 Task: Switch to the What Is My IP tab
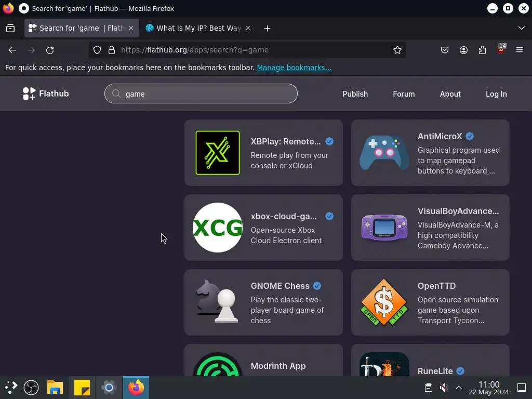tap(199, 28)
